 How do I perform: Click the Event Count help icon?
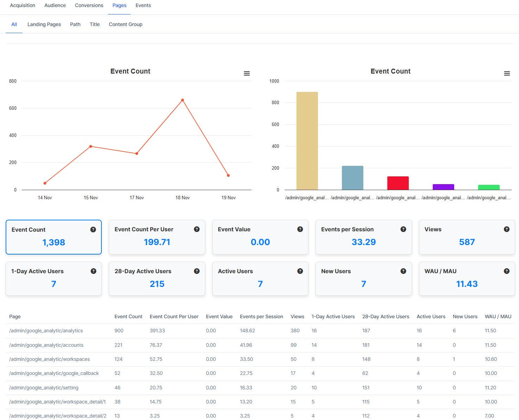pos(93,229)
